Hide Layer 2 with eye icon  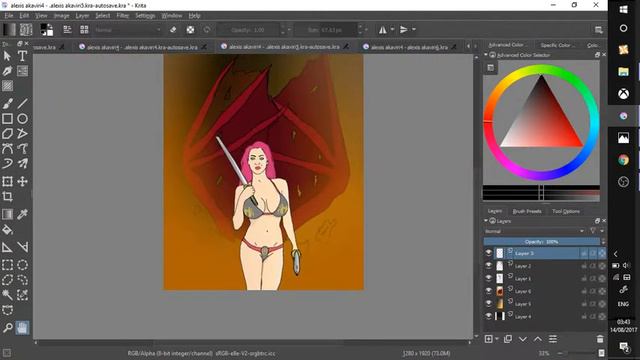[489, 266]
